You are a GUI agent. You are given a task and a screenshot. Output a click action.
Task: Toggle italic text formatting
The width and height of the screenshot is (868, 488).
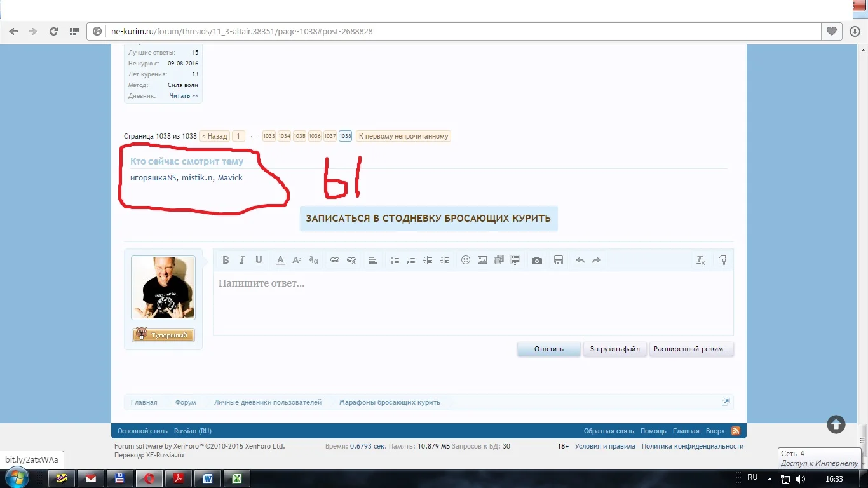coord(241,260)
